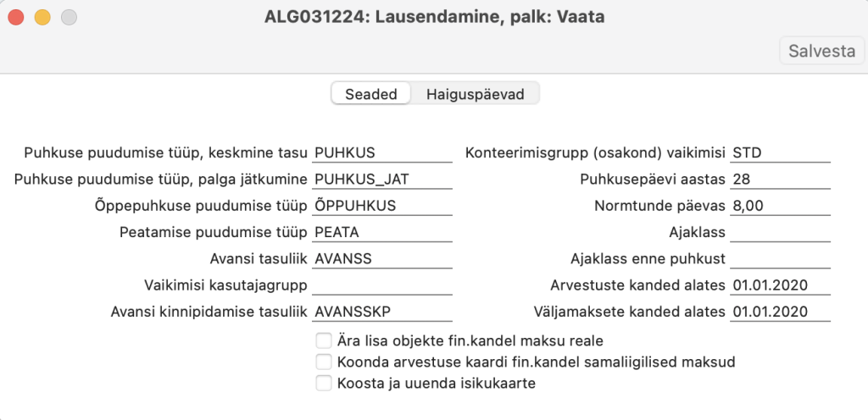The image size is (868, 420).
Task: Click the empty Vaikimisi kasutajagrupp field
Action: coord(382,285)
